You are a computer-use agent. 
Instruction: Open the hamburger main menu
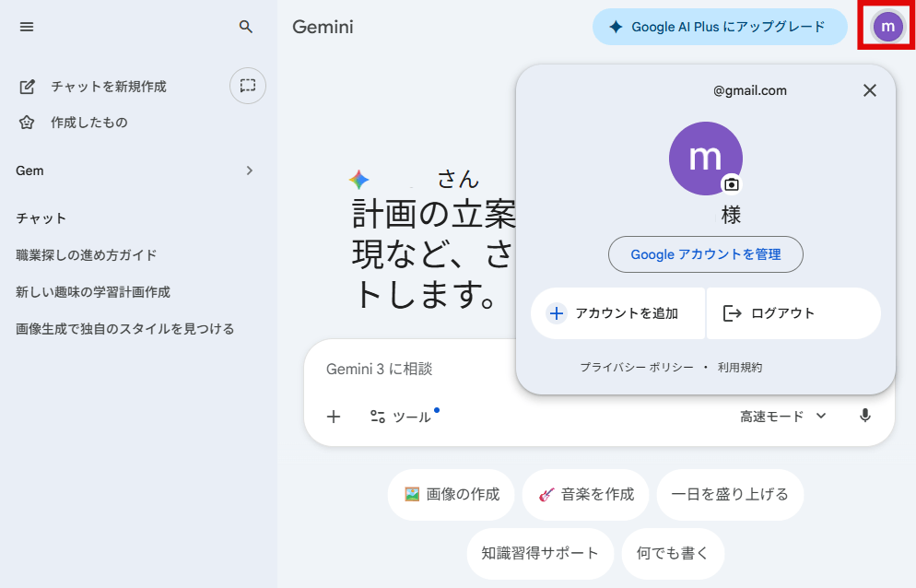point(27,27)
